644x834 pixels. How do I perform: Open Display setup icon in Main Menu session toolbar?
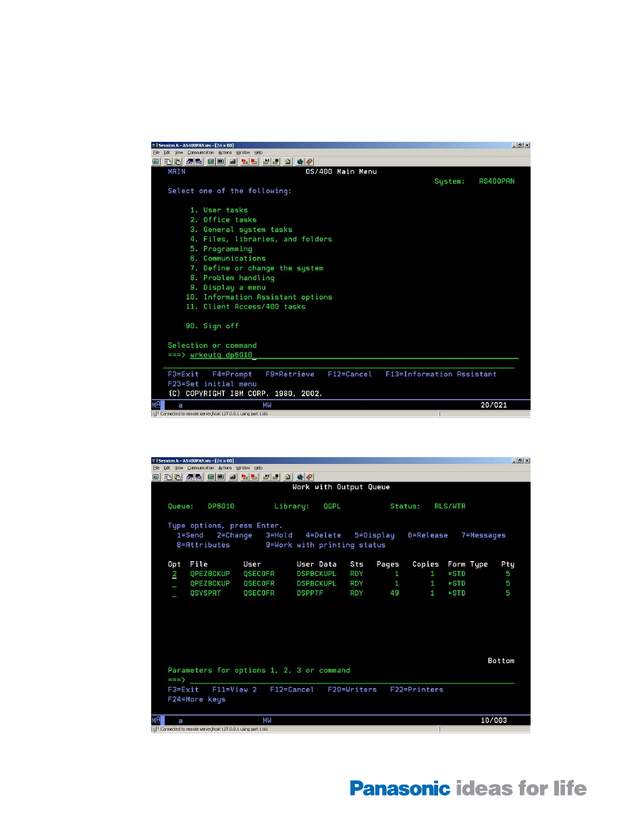point(211,161)
